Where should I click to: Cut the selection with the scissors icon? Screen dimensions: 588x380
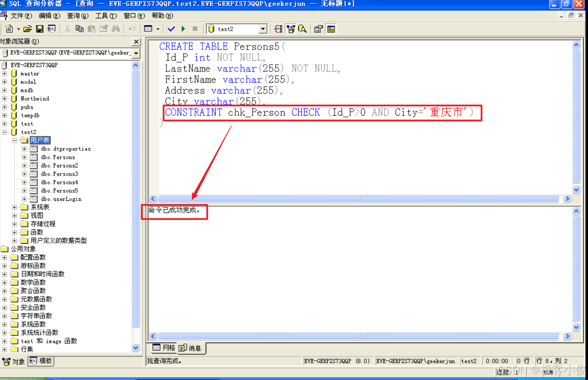[x=67, y=29]
